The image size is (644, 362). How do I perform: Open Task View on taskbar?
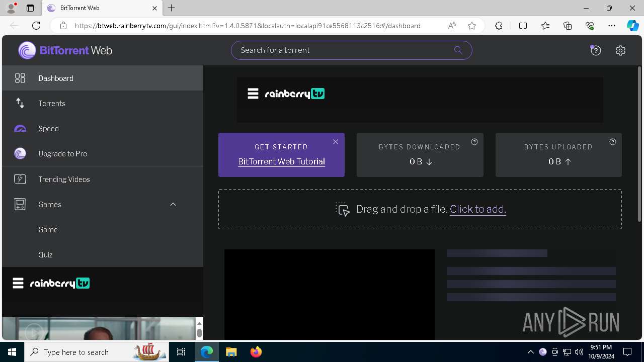pos(181,352)
